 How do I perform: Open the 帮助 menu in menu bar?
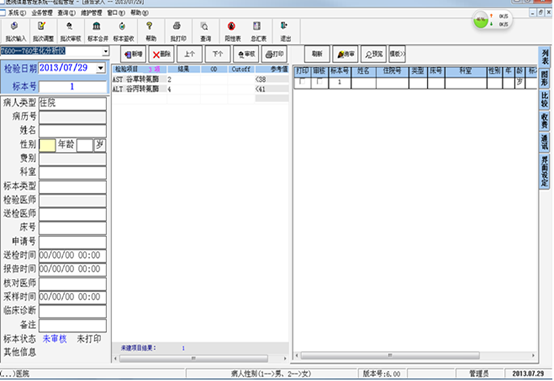(x=139, y=13)
